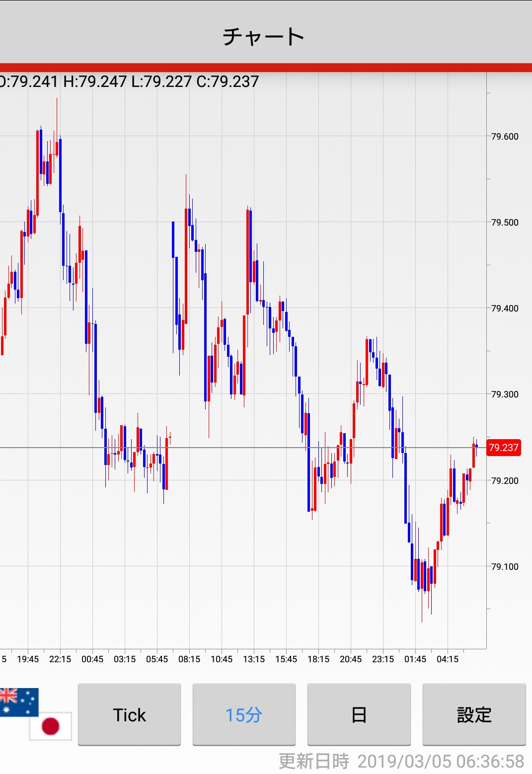Click the 79.100 price axis label
The width and height of the screenshot is (532, 774).
click(504, 567)
